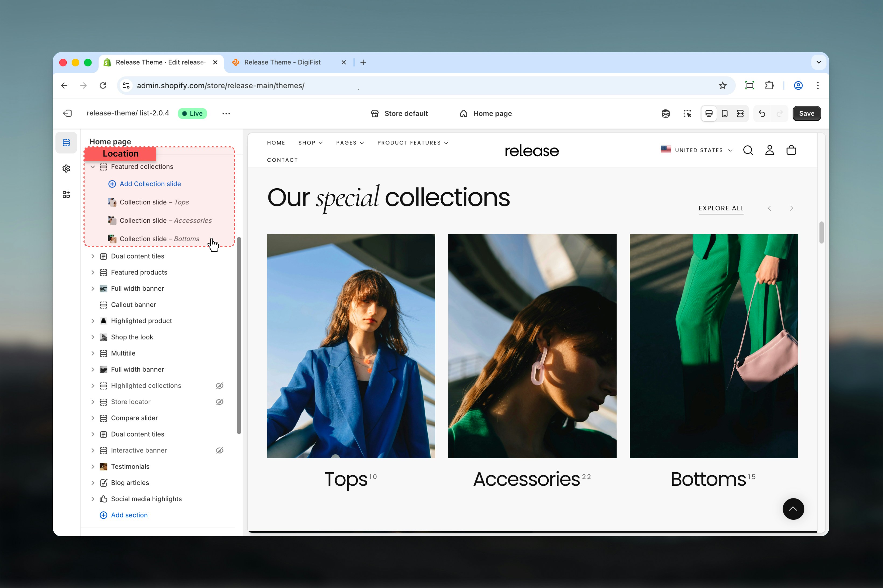The width and height of the screenshot is (883, 588).
Task: Open the Sections panel in sidebar
Action: (66, 143)
